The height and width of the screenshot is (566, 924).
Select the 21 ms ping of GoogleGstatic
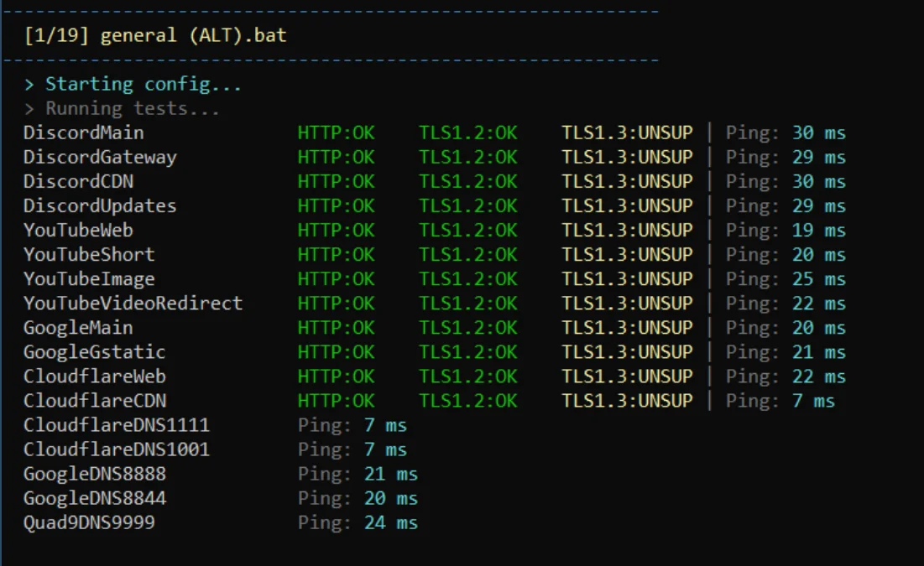coord(818,352)
